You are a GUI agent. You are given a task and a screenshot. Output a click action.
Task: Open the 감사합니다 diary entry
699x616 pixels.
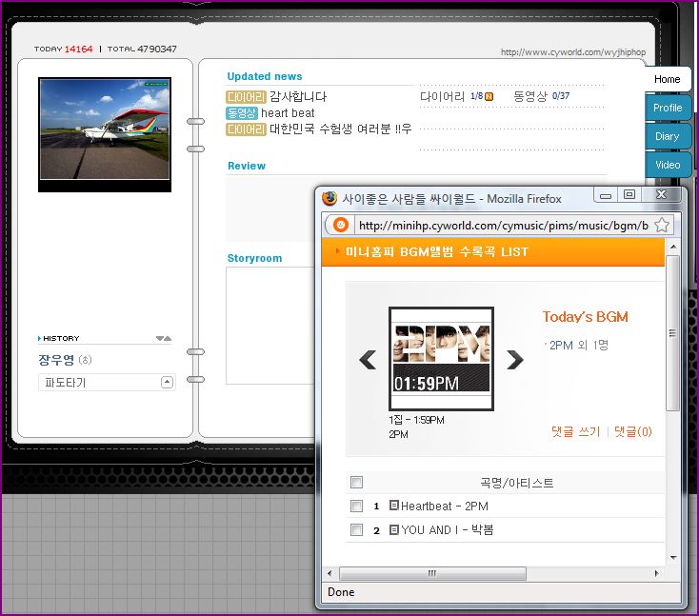click(298, 97)
